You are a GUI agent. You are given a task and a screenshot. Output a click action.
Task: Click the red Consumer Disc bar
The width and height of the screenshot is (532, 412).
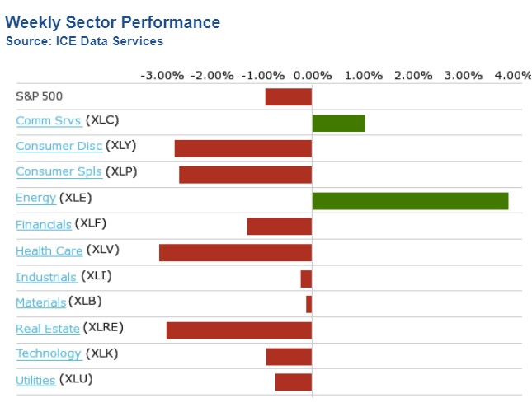242,148
